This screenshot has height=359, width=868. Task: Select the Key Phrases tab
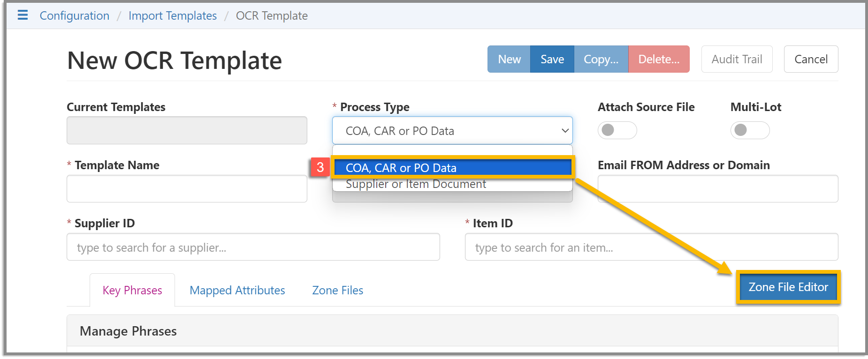tap(132, 291)
